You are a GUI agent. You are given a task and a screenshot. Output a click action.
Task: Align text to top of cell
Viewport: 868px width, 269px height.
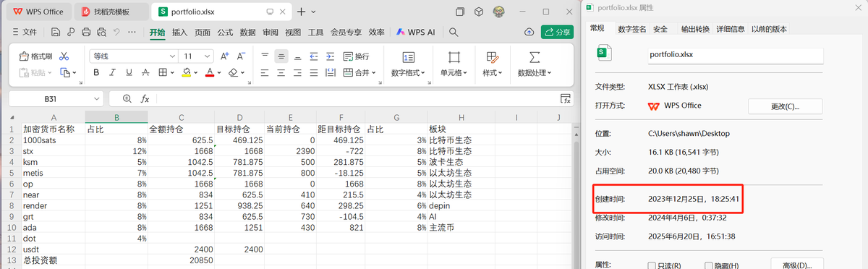(x=265, y=56)
